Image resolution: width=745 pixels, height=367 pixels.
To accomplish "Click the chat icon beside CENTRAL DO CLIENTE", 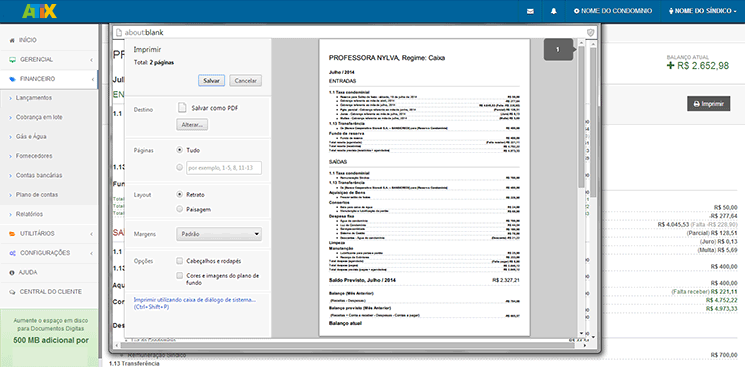I will click(x=12, y=292).
